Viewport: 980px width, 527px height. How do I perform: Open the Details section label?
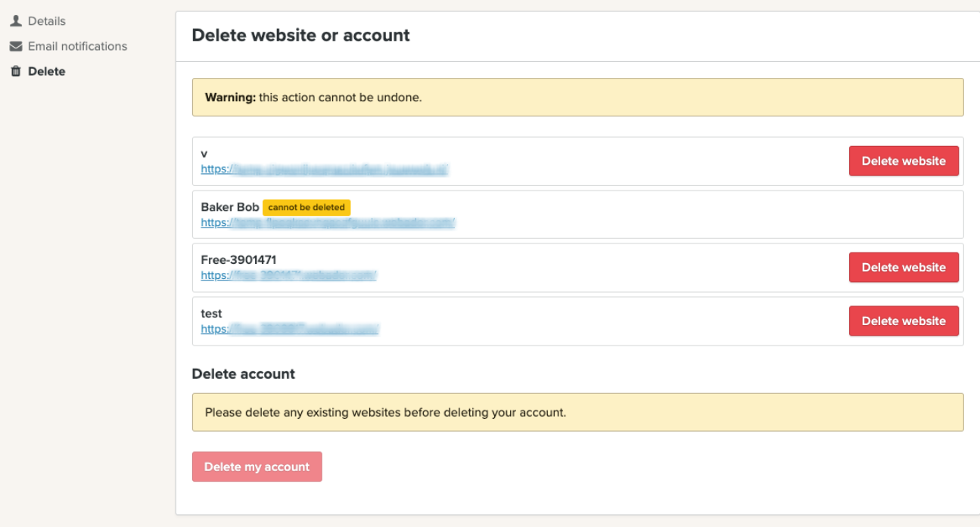click(47, 21)
